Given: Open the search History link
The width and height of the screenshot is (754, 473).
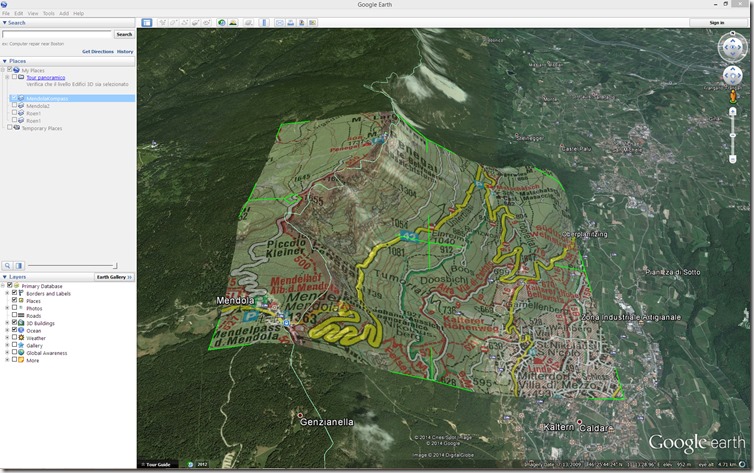Looking at the screenshot, I should pyautogui.click(x=125, y=51).
